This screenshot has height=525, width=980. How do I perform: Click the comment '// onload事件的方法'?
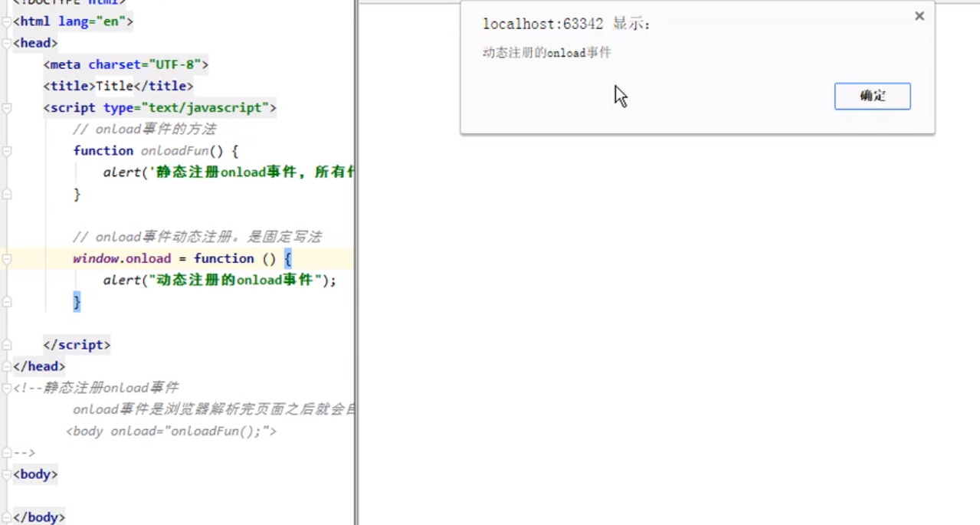145,129
